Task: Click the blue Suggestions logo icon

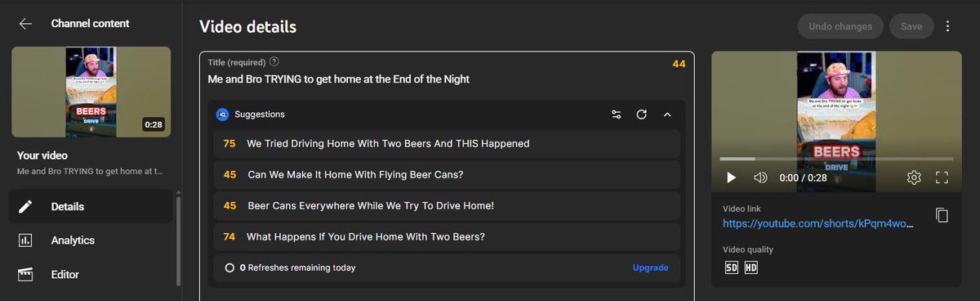Action: 222,115
